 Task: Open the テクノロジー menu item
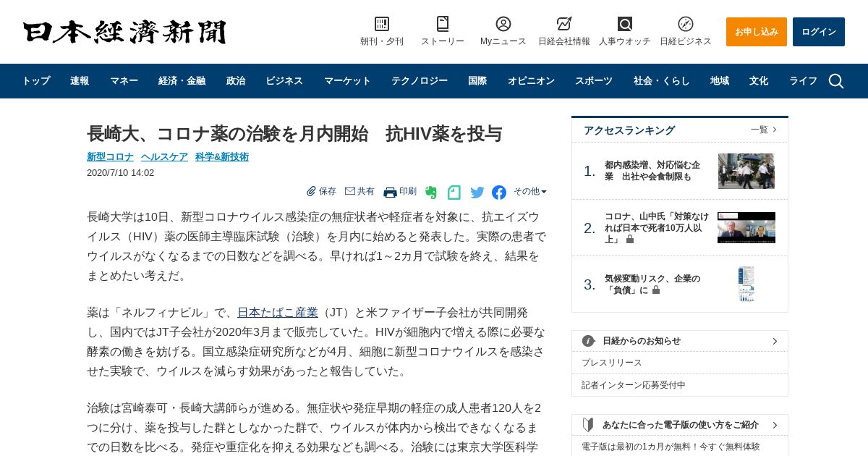click(420, 81)
